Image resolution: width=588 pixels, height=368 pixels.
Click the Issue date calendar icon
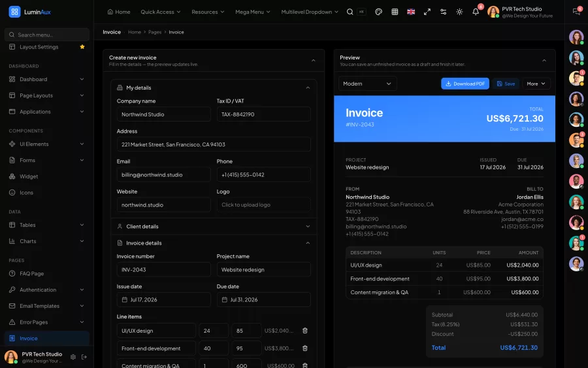125,300
